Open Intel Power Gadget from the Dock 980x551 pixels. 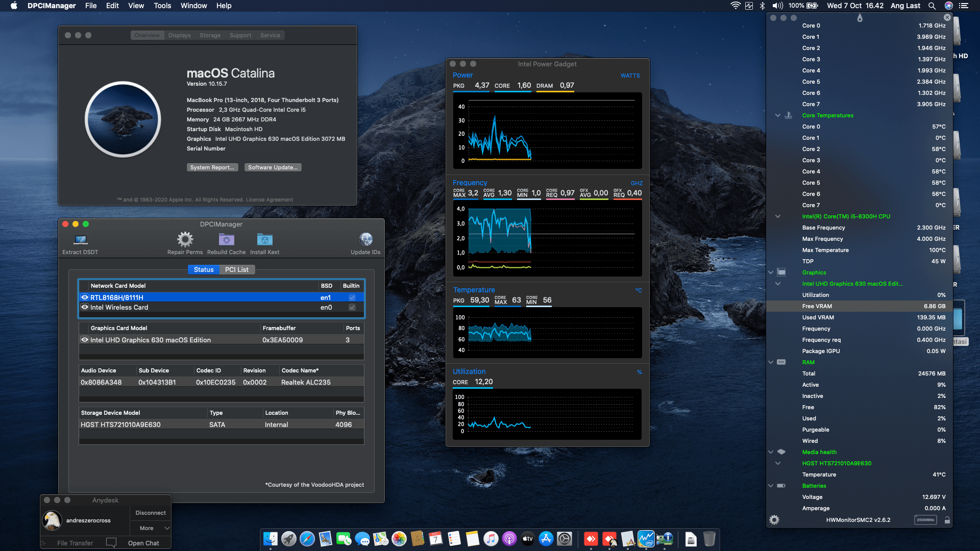(646, 539)
